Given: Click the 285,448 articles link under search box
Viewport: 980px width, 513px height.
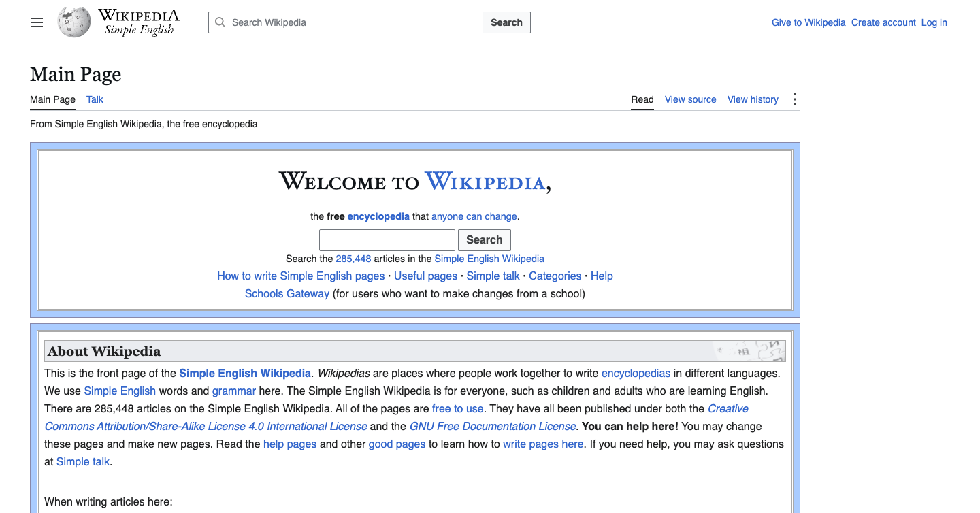Looking at the screenshot, I should (353, 259).
